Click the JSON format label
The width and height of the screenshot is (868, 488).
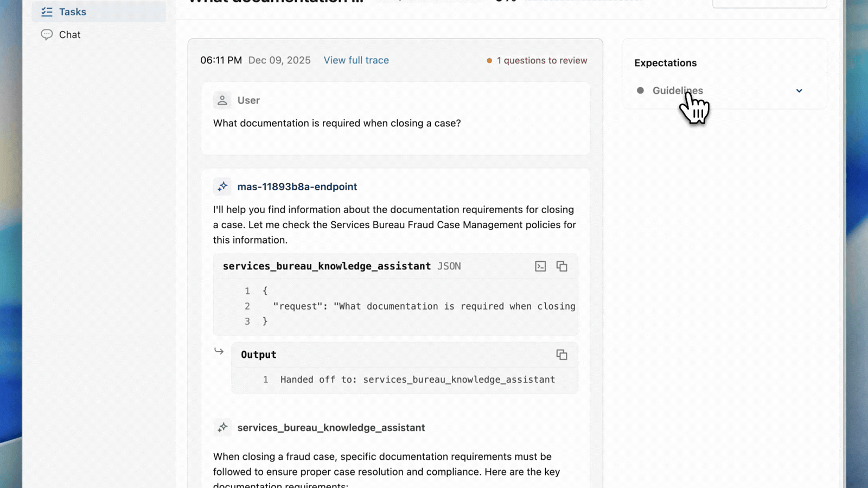pyautogui.click(x=449, y=266)
